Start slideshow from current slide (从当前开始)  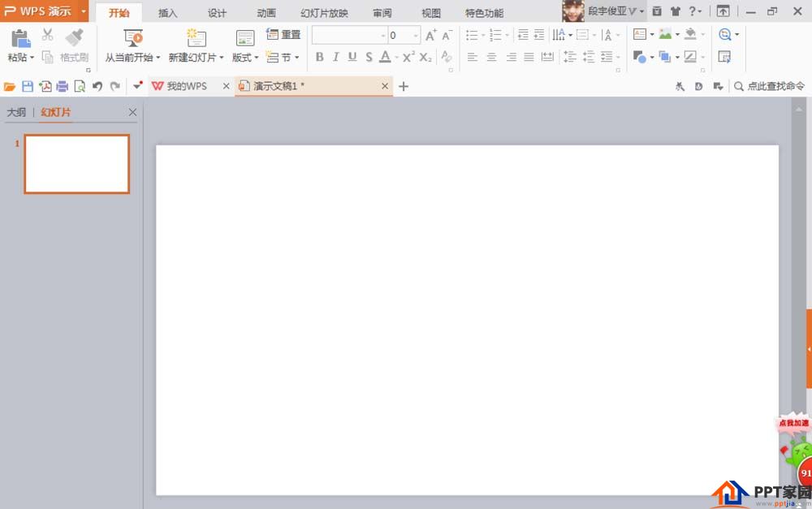coord(132,38)
